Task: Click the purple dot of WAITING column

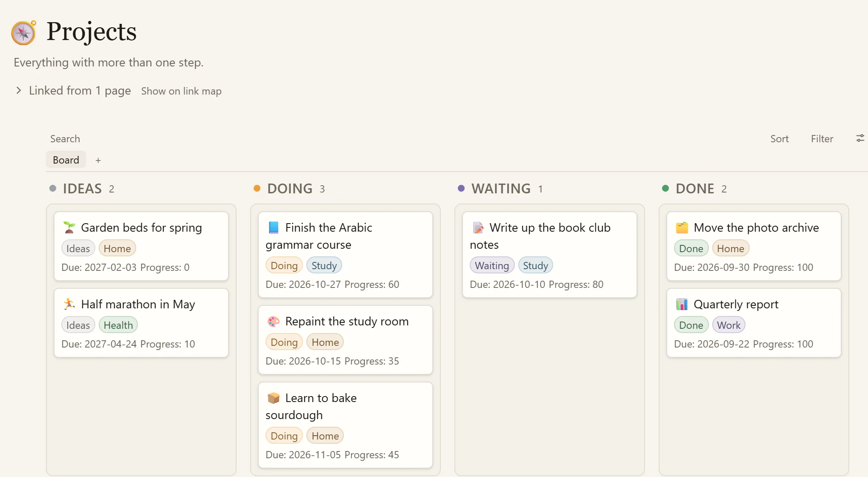Action: tap(461, 188)
